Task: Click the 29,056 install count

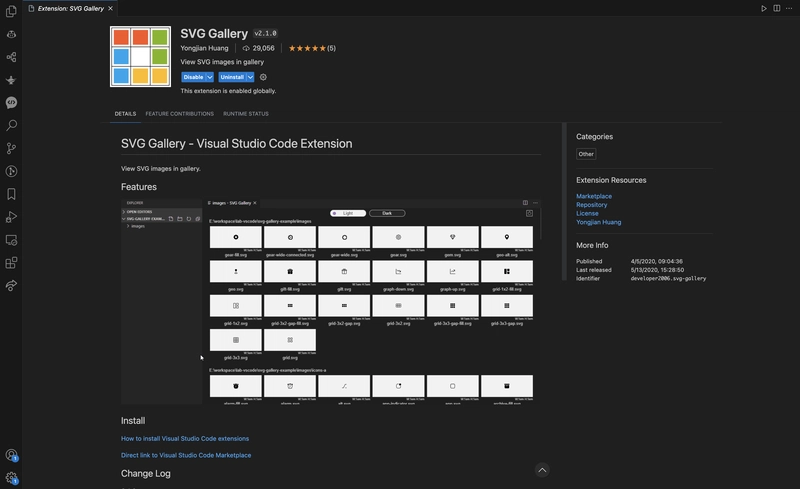Action: pyautogui.click(x=263, y=48)
